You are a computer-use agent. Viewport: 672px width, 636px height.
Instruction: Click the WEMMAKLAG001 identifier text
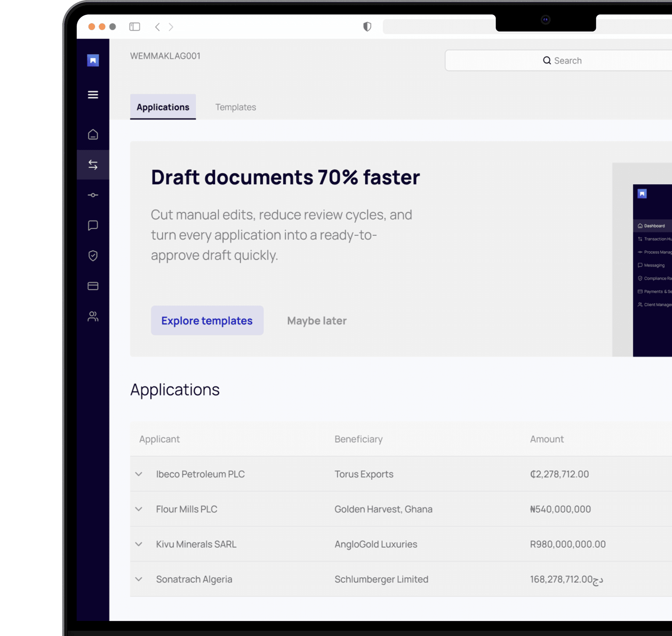coord(165,56)
